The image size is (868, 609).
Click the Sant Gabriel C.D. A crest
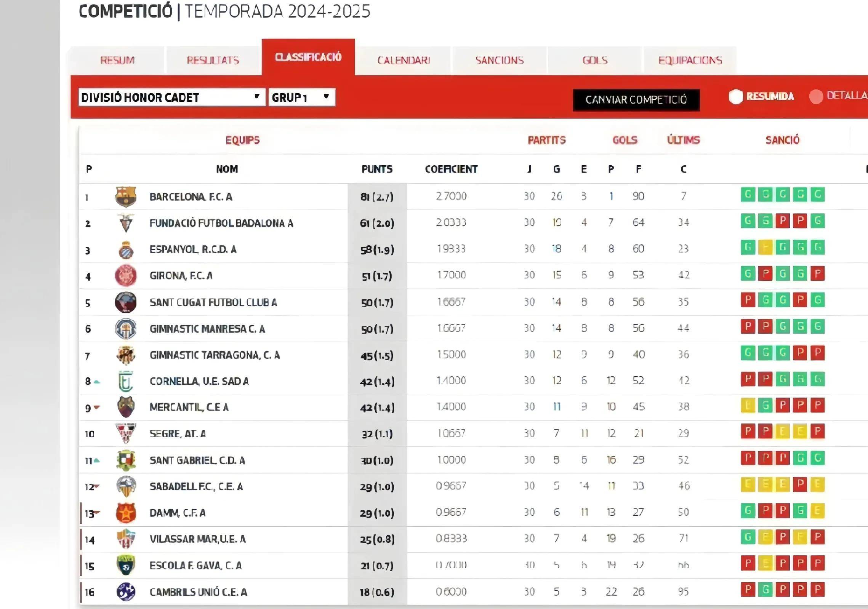pyautogui.click(x=126, y=460)
